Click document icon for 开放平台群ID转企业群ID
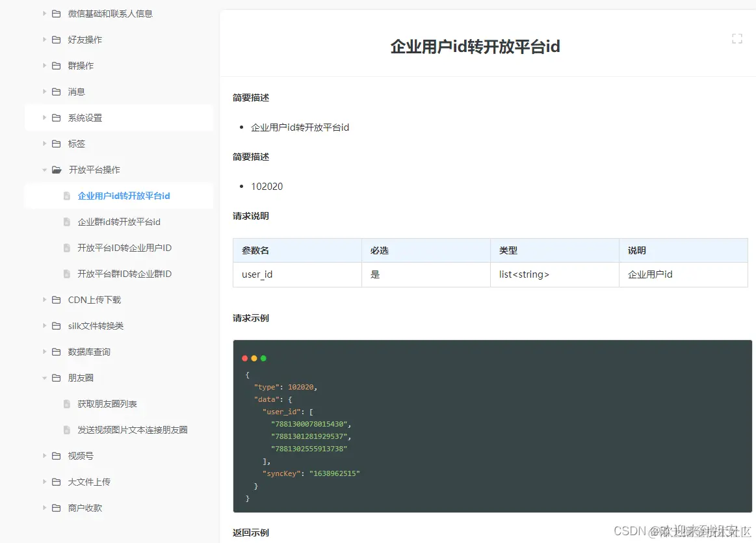 67,274
